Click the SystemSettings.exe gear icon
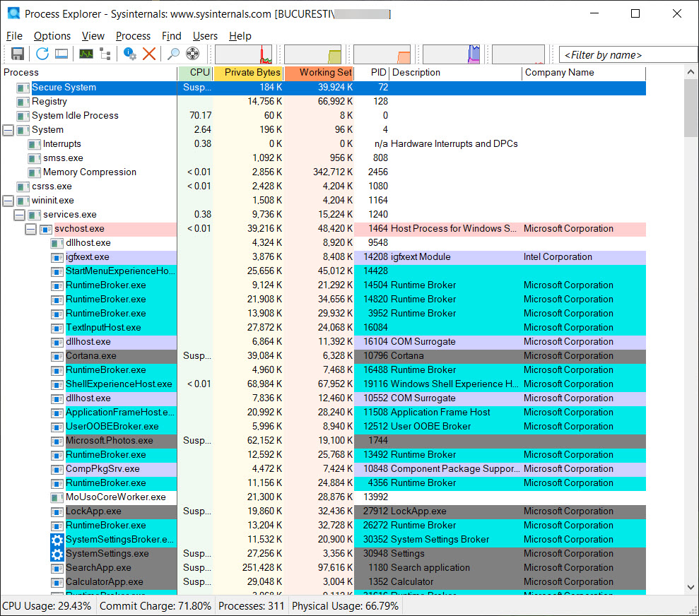Viewport: 699px width, 616px height. (x=57, y=554)
